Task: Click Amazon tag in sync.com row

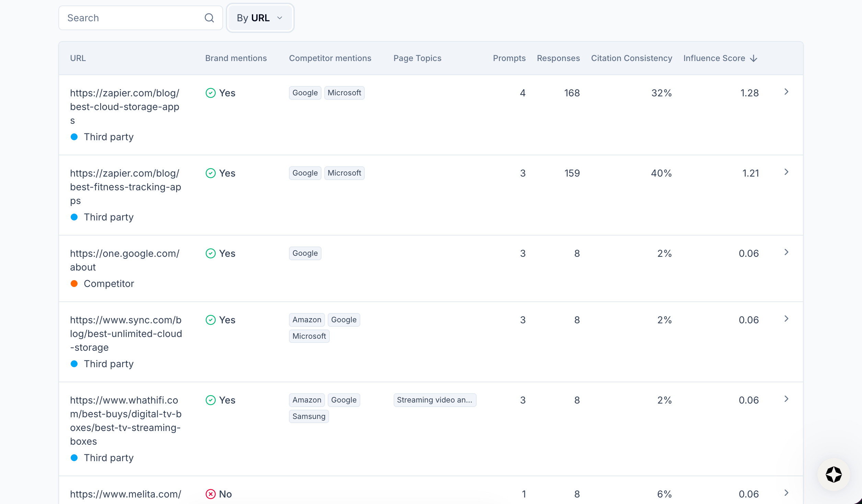Action: click(x=307, y=320)
